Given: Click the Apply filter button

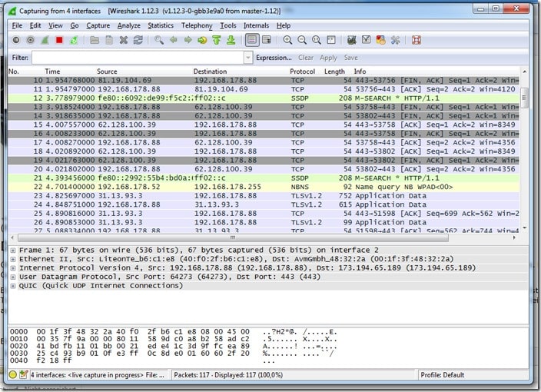Looking at the screenshot, I should [328, 58].
